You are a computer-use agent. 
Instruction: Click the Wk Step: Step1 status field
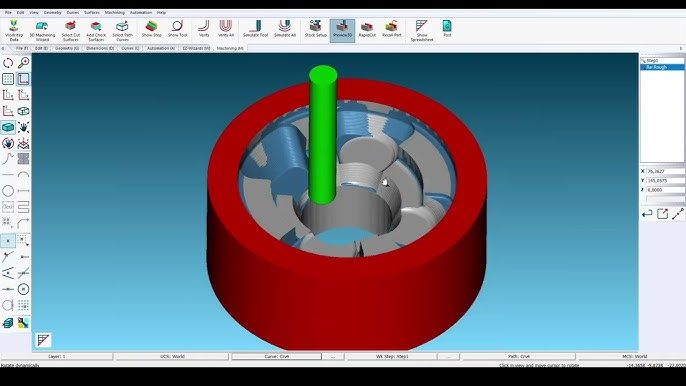392,357
